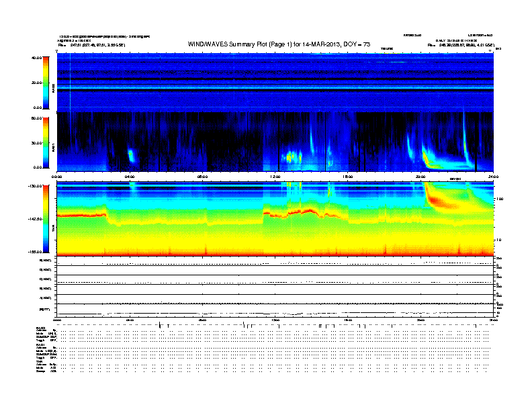Click the 30.00 label on RAD1 color scale
Viewport: 532px width, 411px height.
[36, 143]
